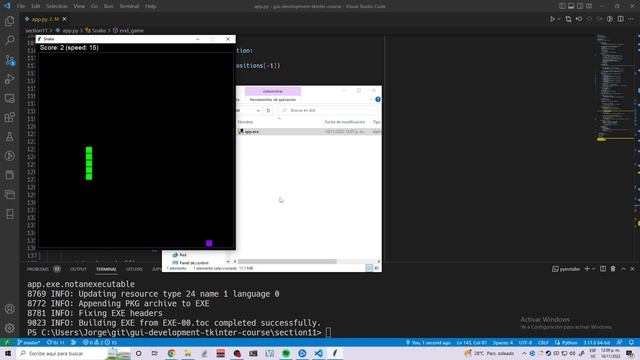Open the View menu
The height and width of the screenshot is (360, 640).
coord(79,6)
